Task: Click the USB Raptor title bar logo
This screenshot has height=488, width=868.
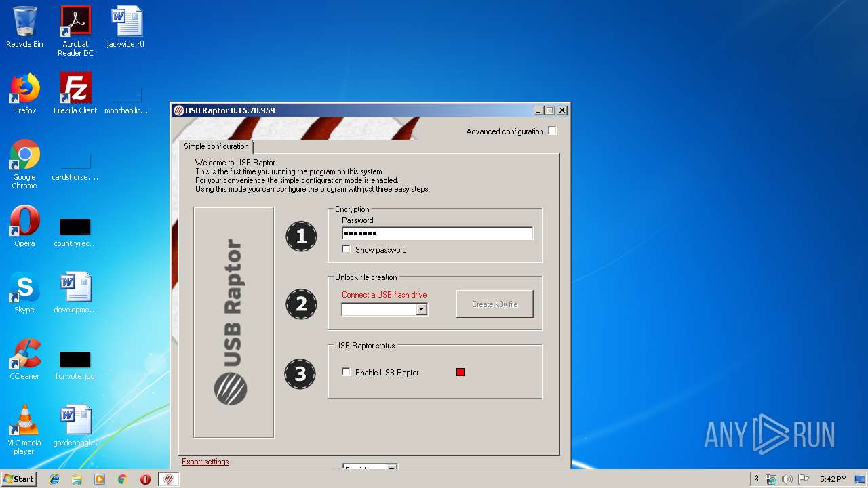Action: (179, 110)
